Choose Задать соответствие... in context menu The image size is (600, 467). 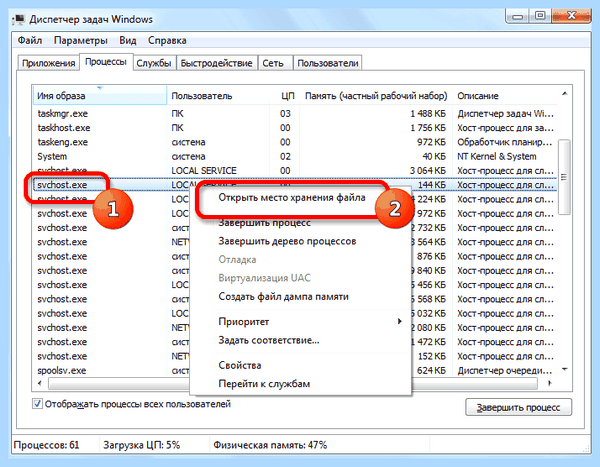pyautogui.click(x=269, y=340)
